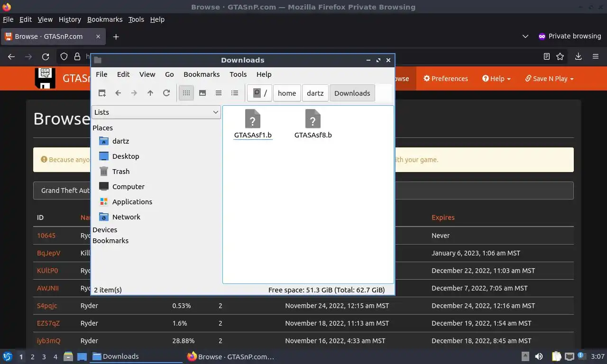Viewport: 607px width, 364px height.
Task: Go back in Firefox
Action: [x=11, y=56]
